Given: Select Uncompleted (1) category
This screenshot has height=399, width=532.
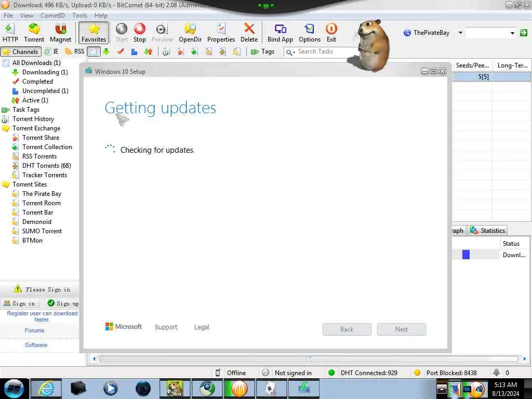Looking at the screenshot, I should click(x=45, y=90).
